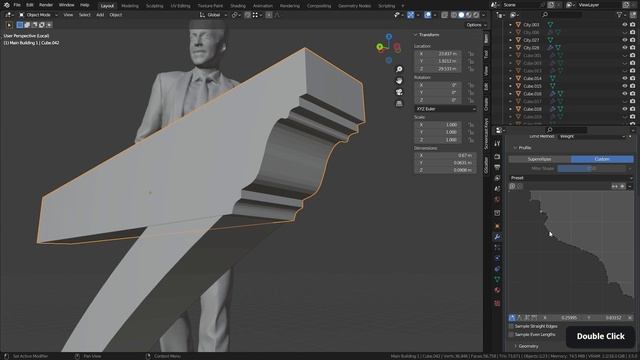
Task: Toggle viewport gizmos button
Action: point(411,15)
